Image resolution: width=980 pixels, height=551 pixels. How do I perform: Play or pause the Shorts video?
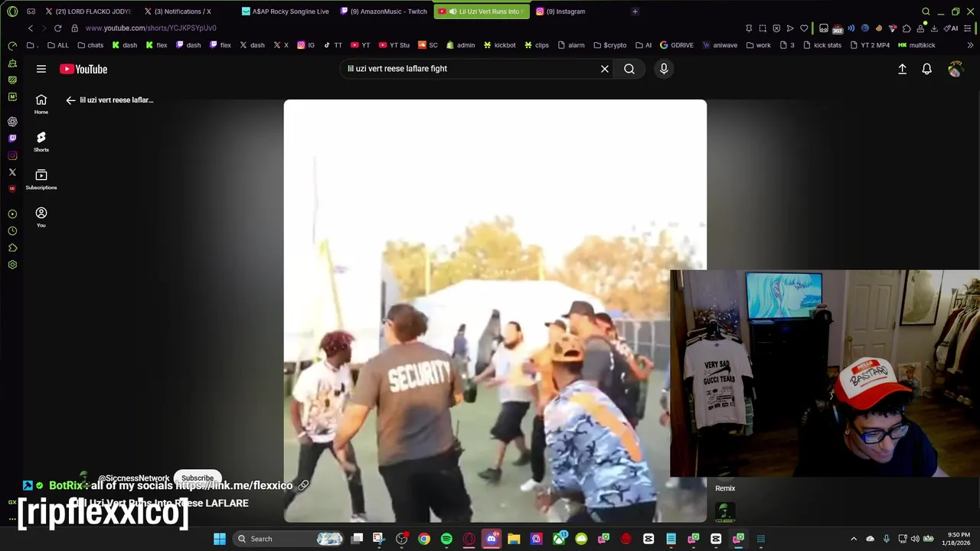495,311
